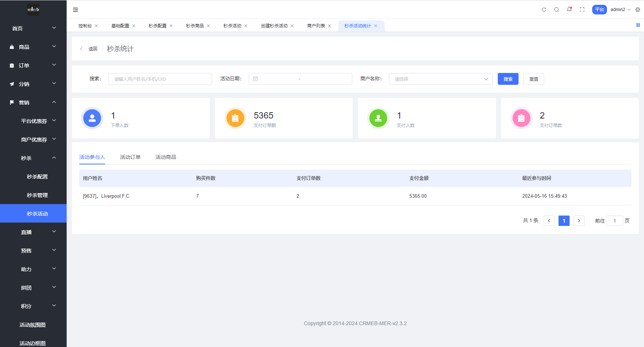This screenshot has width=644, height=347.
Task: Open settings gear icon in header
Action: click(x=638, y=10)
